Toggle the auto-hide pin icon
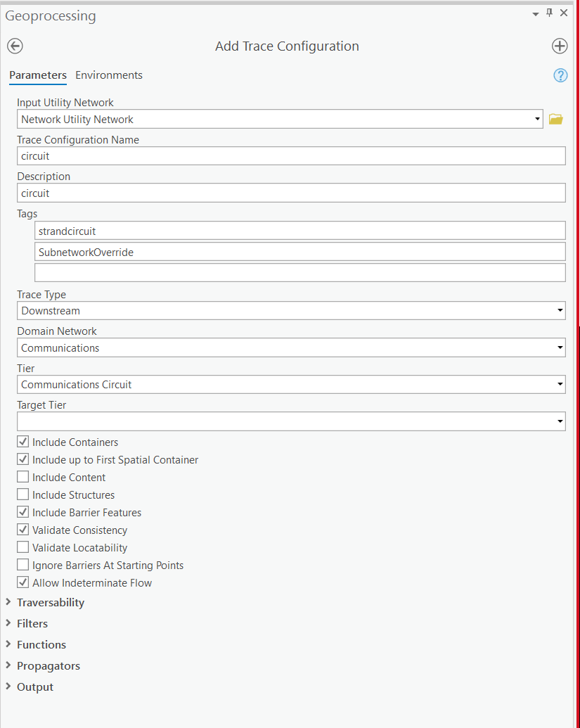 (550, 13)
